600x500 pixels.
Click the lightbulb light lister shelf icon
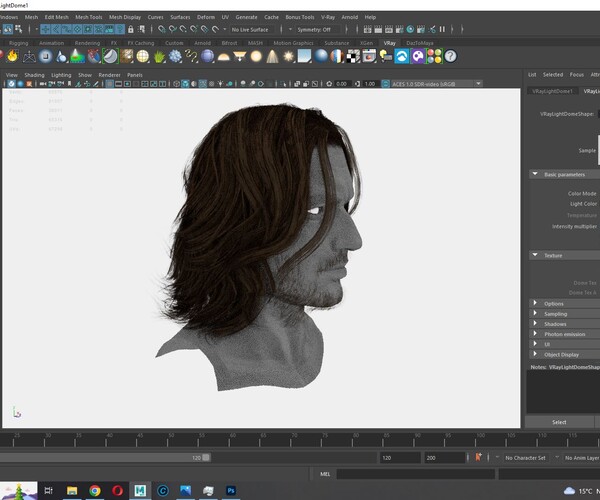[386, 57]
